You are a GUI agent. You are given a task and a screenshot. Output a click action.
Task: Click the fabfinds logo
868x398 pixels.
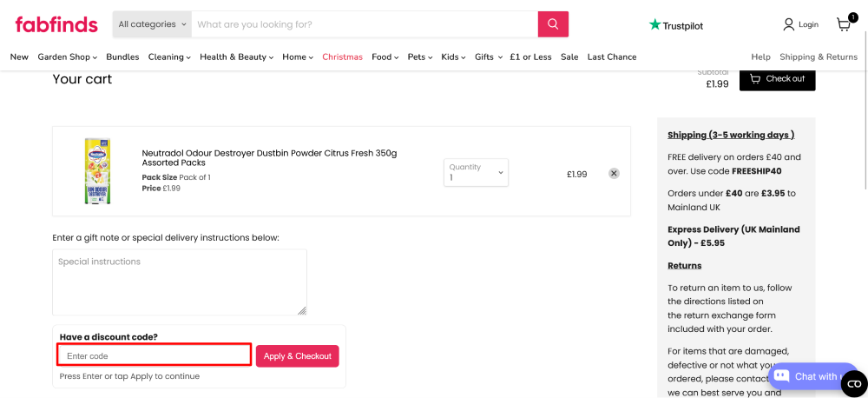56,24
